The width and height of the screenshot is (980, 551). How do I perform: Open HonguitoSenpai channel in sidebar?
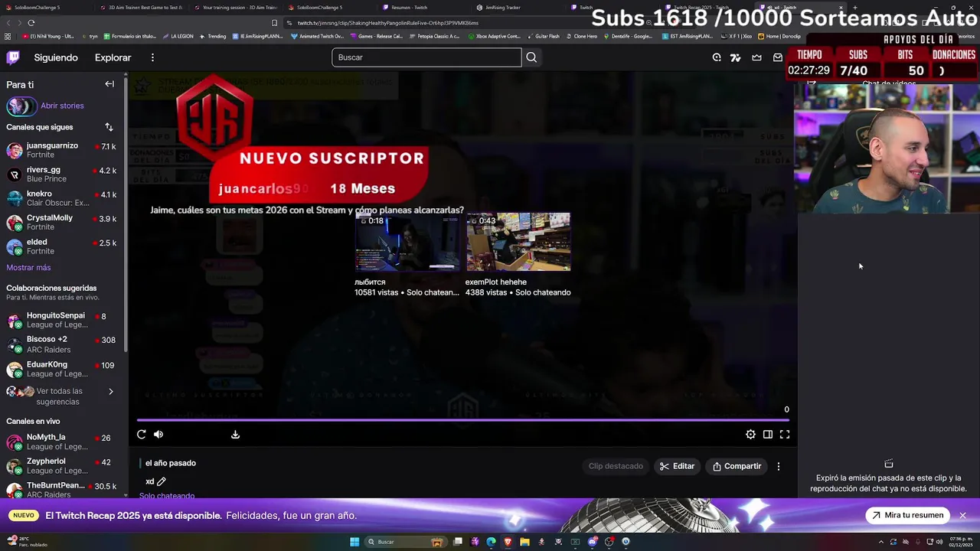[x=61, y=320]
